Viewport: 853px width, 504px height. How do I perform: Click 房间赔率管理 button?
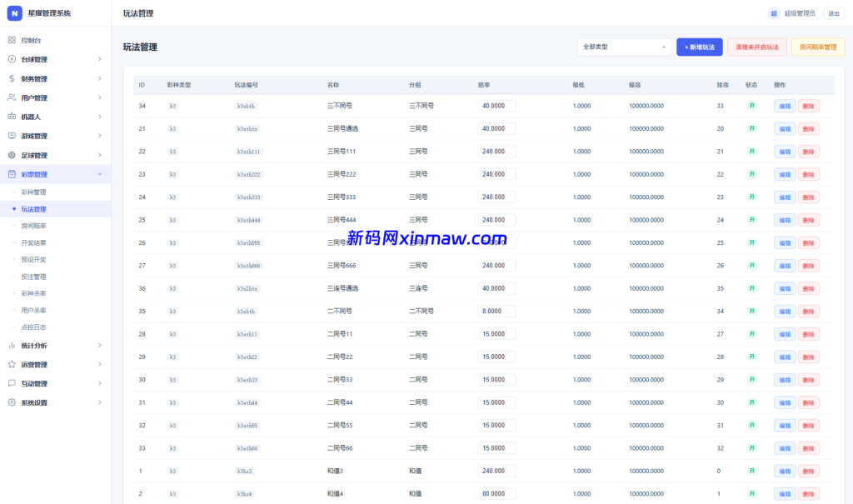point(818,47)
